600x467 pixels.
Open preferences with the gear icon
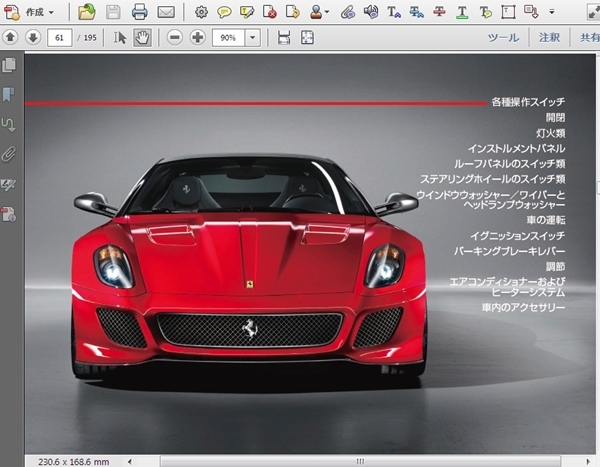[201, 12]
